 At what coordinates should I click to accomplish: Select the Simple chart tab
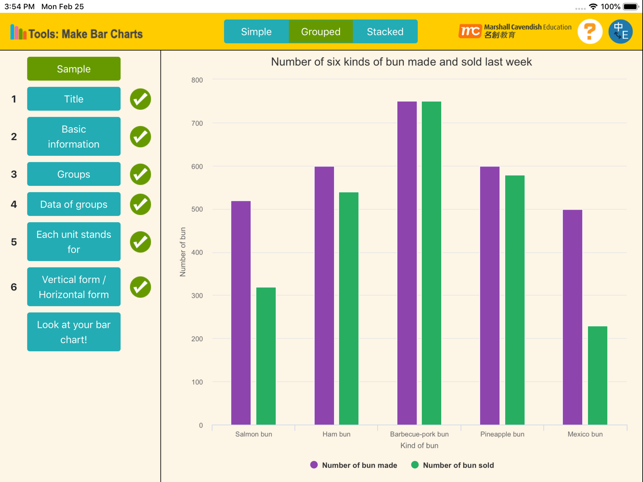click(256, 32)
